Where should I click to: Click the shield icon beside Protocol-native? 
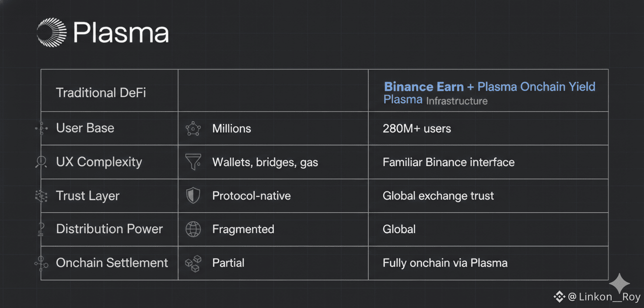(x=193, y=196)
